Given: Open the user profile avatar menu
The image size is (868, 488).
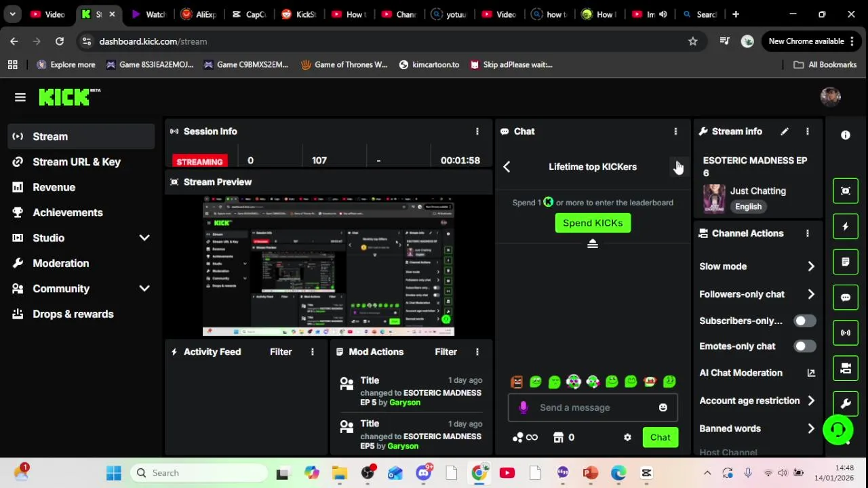Looking at the screenshot, I should (831, 97).
